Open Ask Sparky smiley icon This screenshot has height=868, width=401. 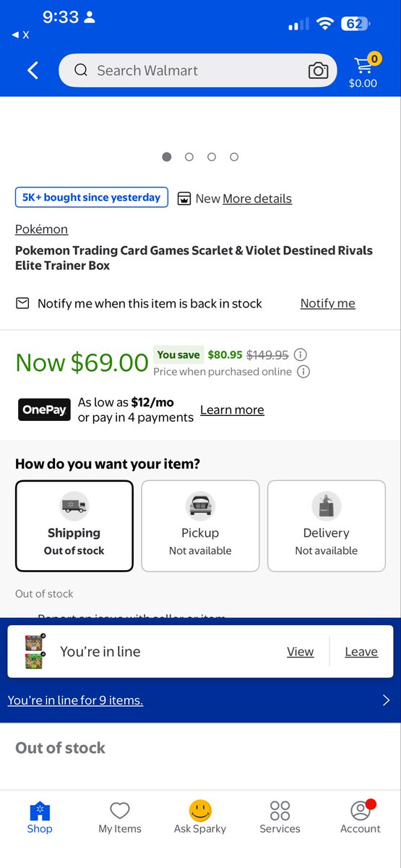pos(200,809)
